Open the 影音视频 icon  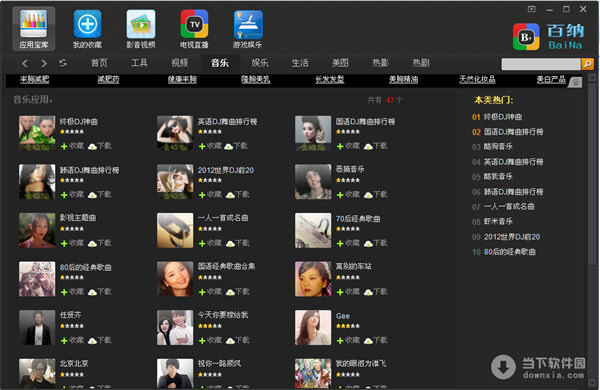[141, 29]
